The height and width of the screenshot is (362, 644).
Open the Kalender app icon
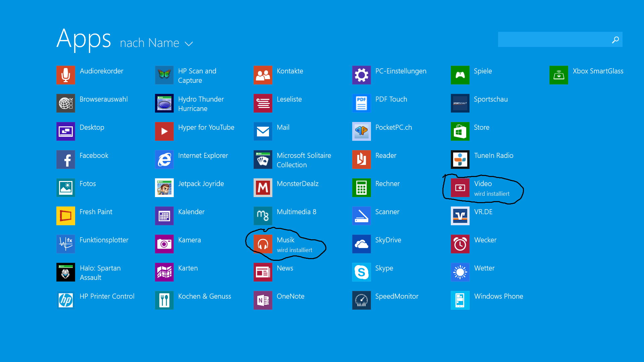point(164,216)
